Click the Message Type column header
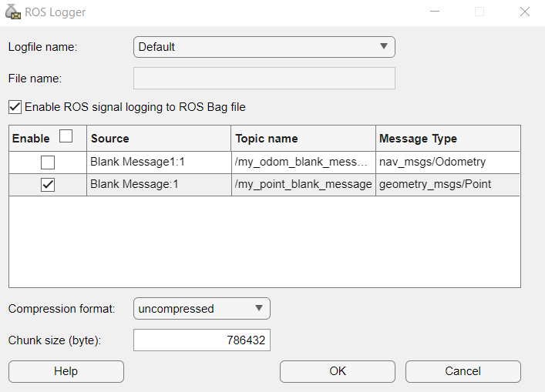 click(x=448, y=139)
